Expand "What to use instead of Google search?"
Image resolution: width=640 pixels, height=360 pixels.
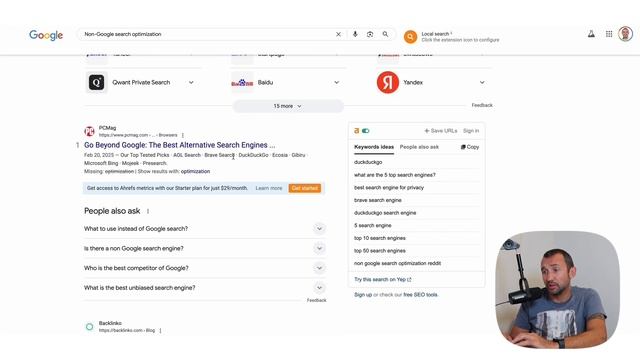pos(319,229)
